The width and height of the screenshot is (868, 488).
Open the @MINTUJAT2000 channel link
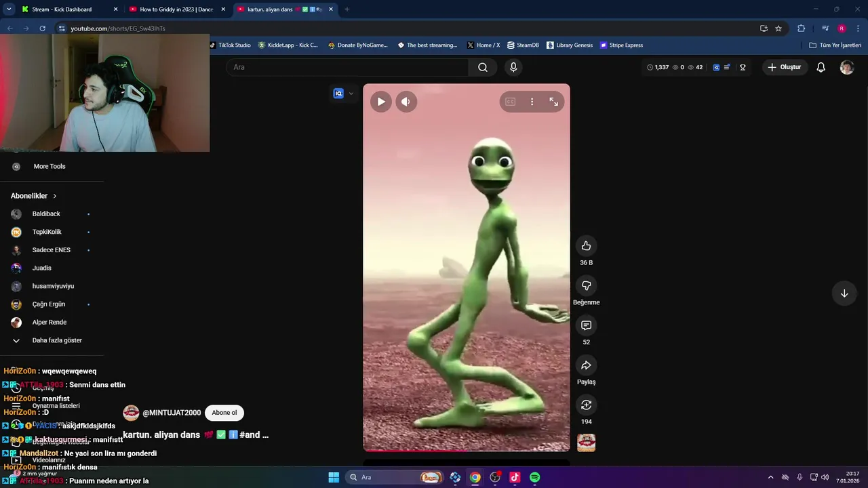pyautogui.click(x=172, y=413)
